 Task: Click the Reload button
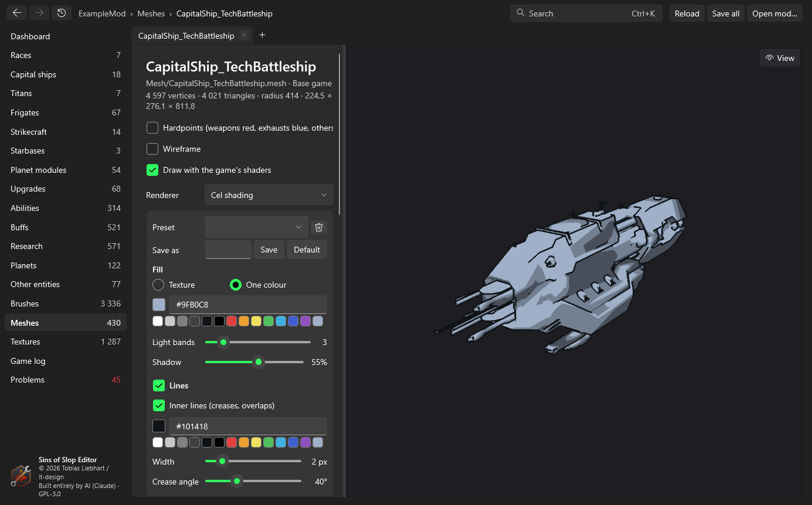pyautogui.click(x=687, y=13)
